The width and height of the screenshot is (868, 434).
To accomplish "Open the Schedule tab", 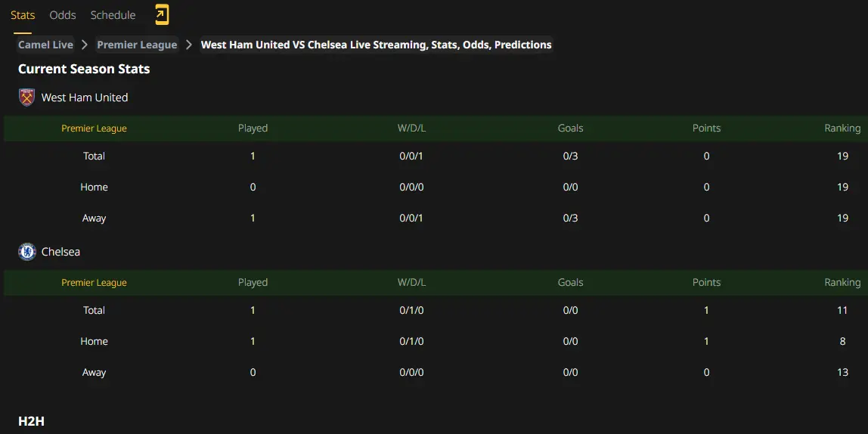I will click(x=113, y=15).
